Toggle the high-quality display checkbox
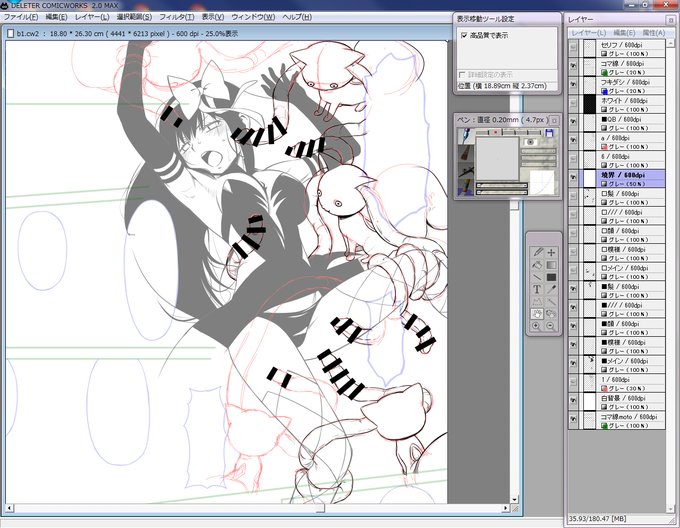The height and width of the screenshot is (528, 680). coord(464,35)
